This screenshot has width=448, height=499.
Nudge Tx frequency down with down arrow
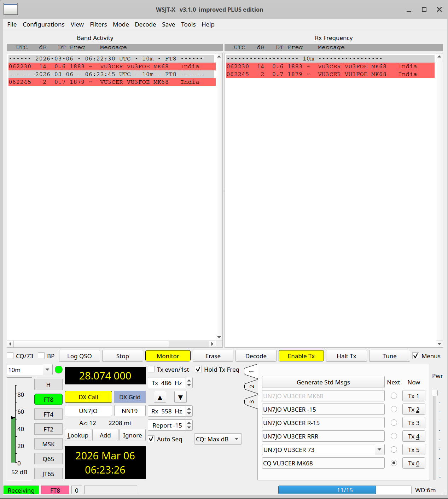[180, 397]
